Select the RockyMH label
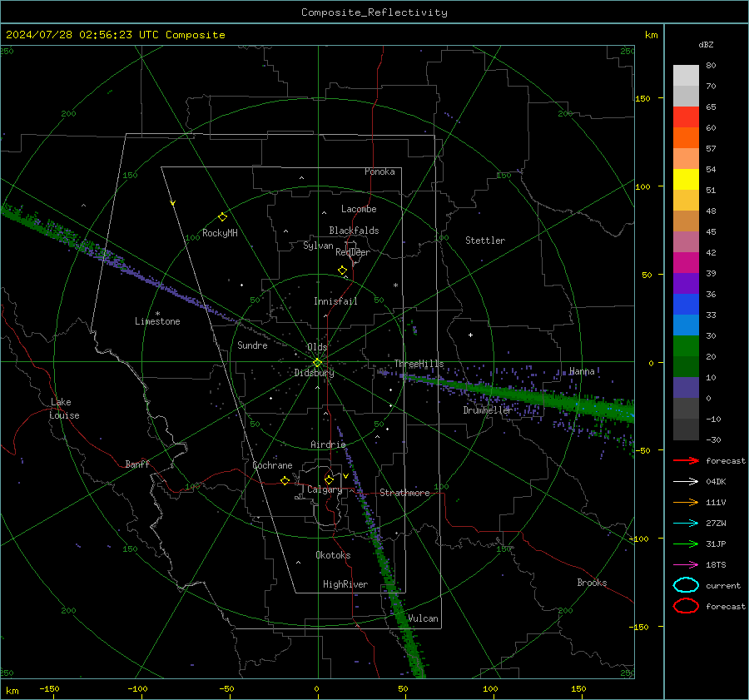The width and height of the screenshot is (749, 700). [x=220, y=233]
